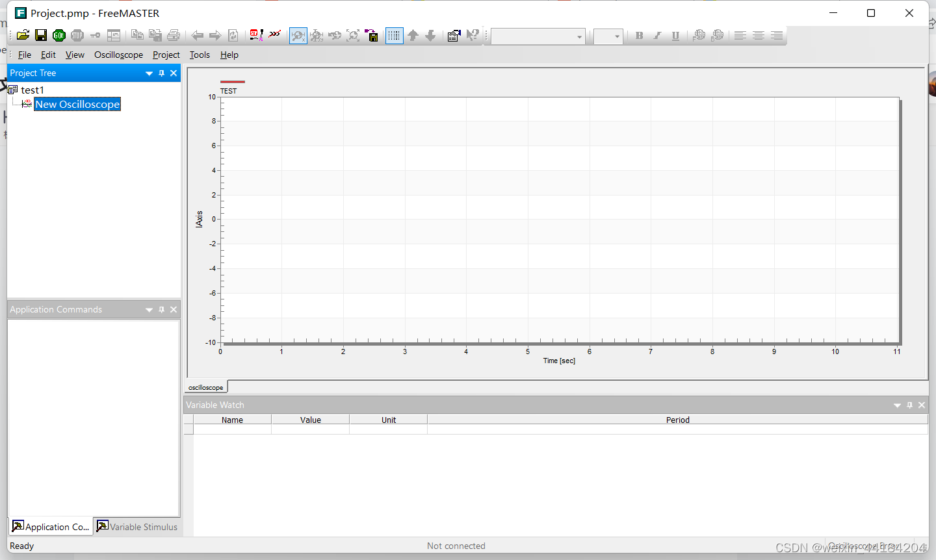Toggle bold formatting
This screenshot has height=560, width=936.
tap(639, 36)
